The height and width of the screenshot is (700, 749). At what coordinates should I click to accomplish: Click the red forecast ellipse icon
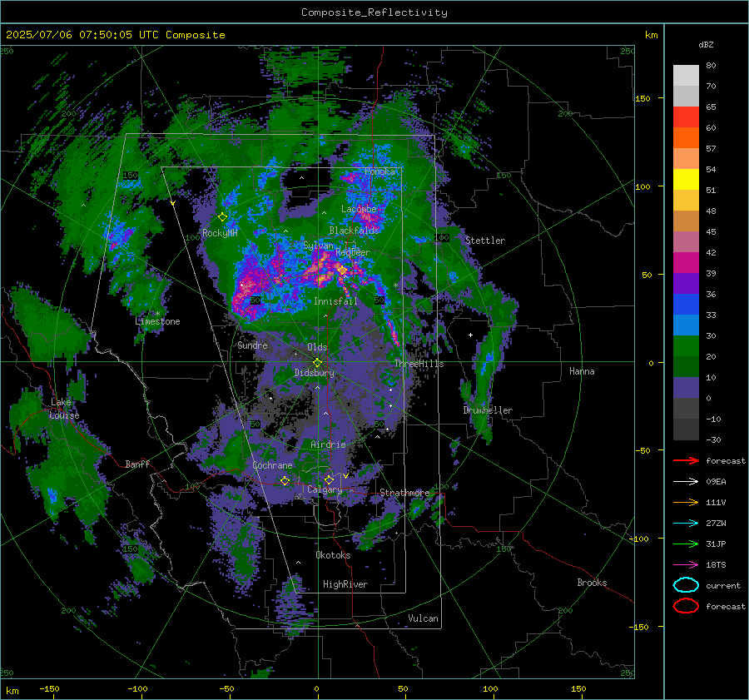tap(686, 606)
